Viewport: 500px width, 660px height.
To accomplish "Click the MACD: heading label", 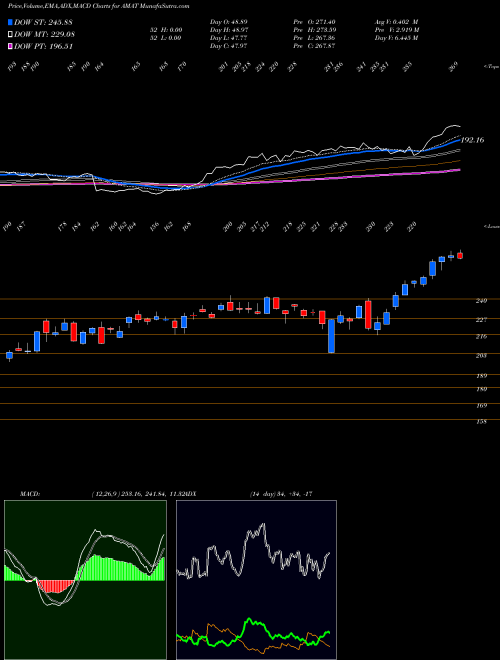I will tap(29, 494).
